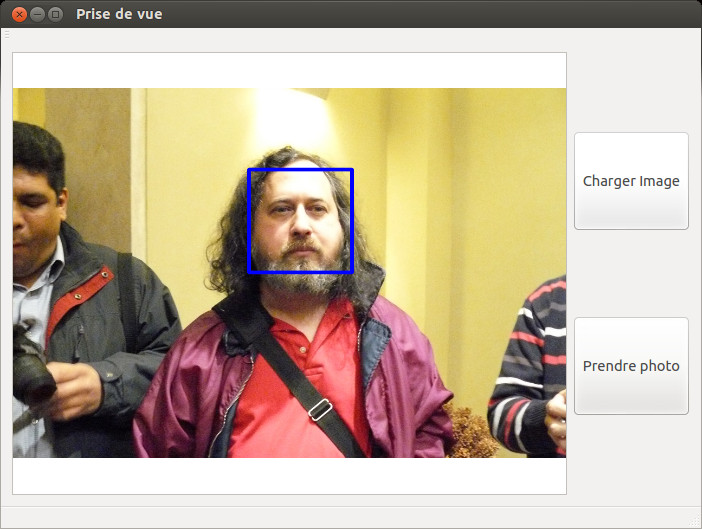Click the resize grip in status bar corner
Screen dimensions: 702x529
tap(695, 521)
